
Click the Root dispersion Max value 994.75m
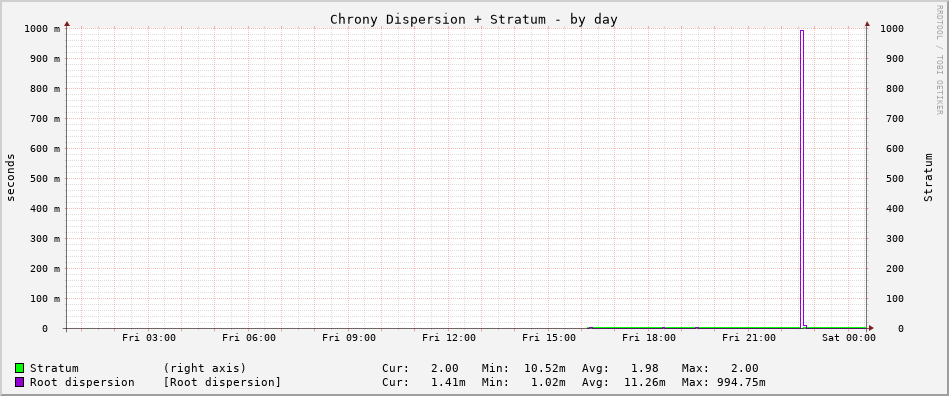(x=740, y=382)
